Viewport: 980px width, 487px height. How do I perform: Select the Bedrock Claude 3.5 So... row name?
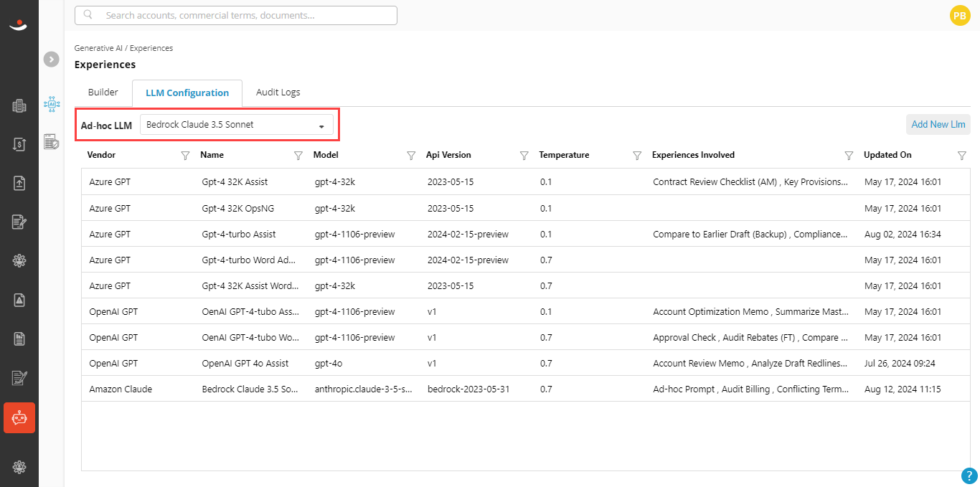tap(250, 389)
